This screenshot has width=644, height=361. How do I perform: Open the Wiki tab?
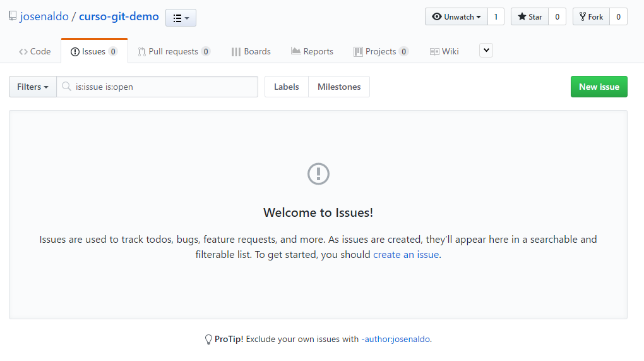point(444,51)
